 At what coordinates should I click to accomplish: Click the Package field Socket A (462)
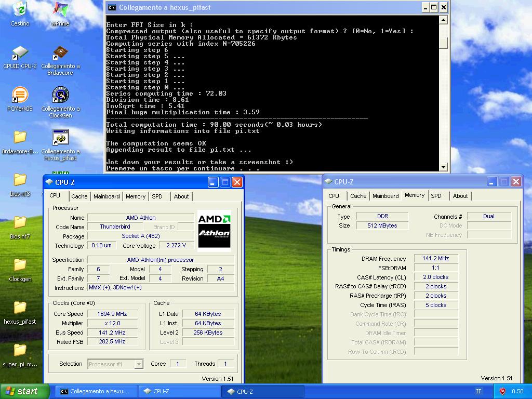(x=141, y=236)
